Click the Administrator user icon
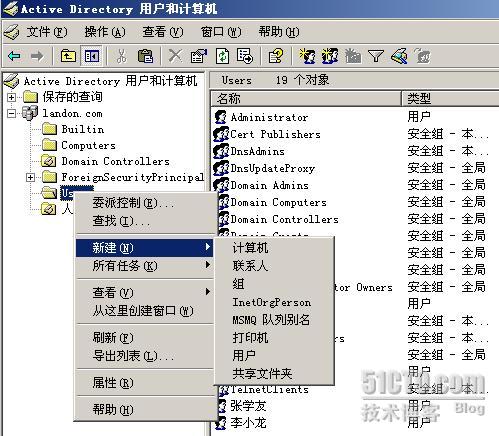The height and width of the screenshot is (436, 499). tap(220, 117)
